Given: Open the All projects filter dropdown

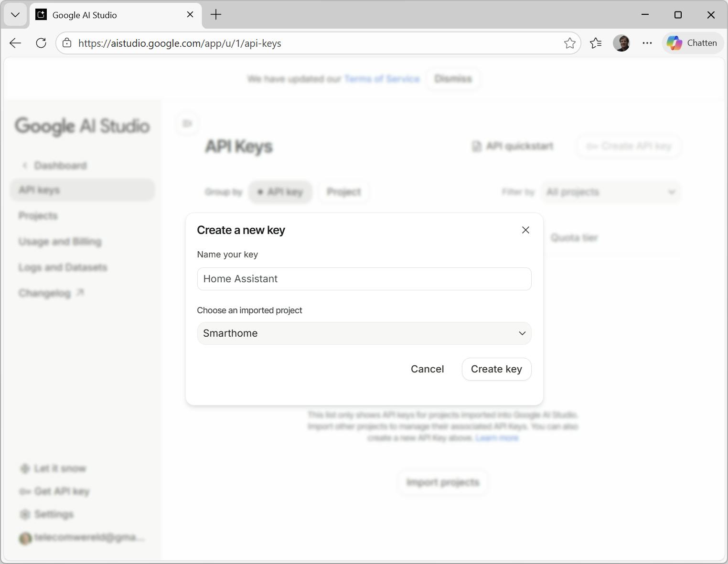Looking at the screenshot, I should [611, 192].
